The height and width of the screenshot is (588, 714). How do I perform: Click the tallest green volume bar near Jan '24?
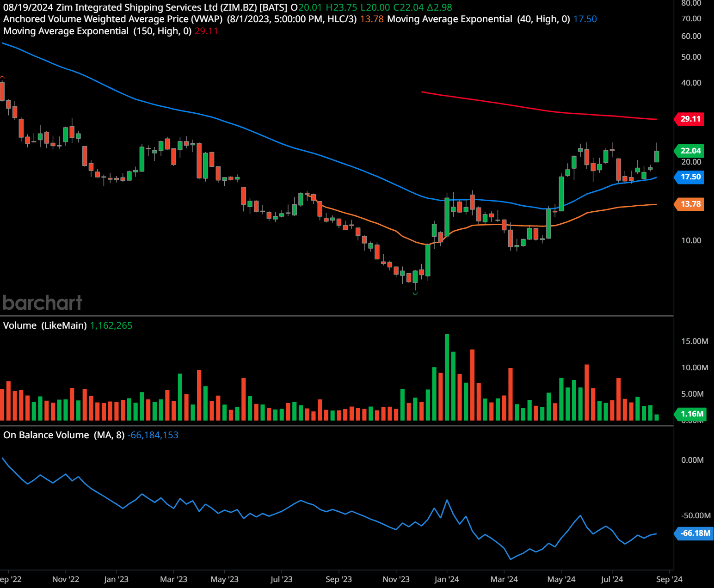click(x=447, y=377)
